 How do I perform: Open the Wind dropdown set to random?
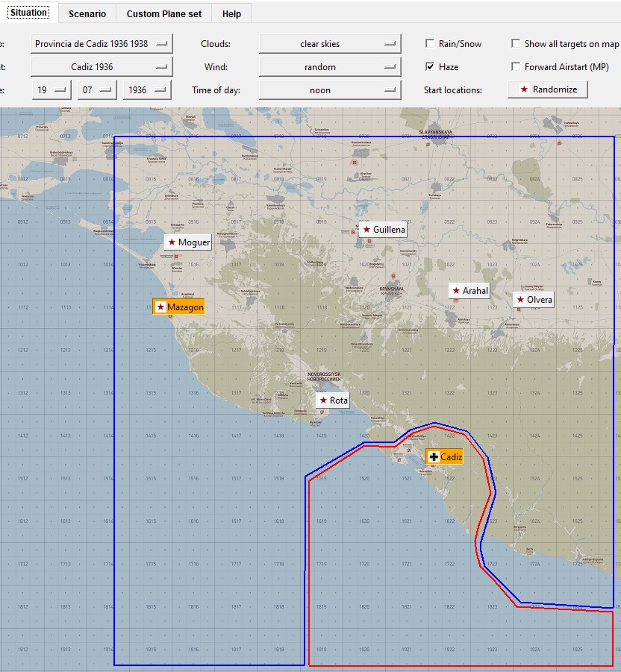pyautogui.click(x=330, y=67)
